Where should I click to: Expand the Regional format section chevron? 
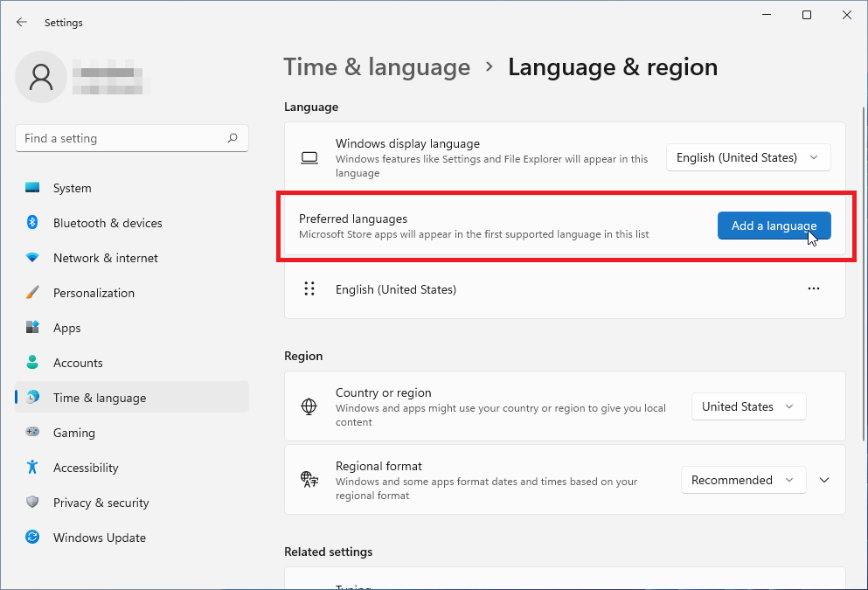point(824,480)
